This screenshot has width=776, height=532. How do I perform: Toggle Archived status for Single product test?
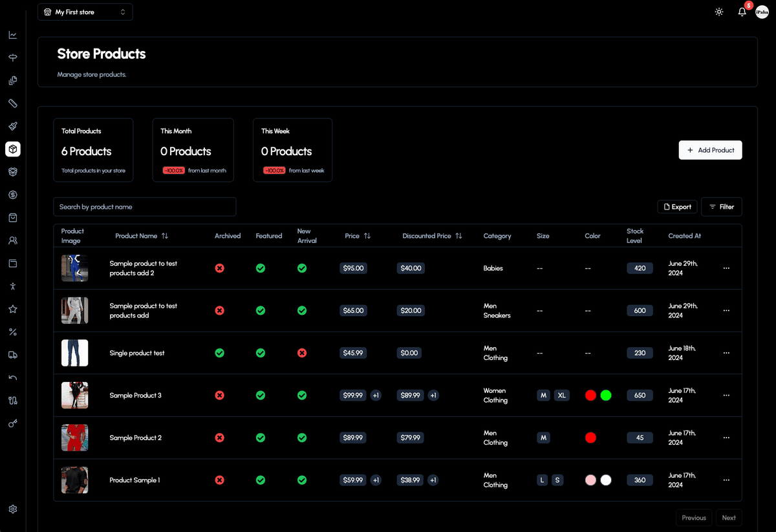(219, 353)
